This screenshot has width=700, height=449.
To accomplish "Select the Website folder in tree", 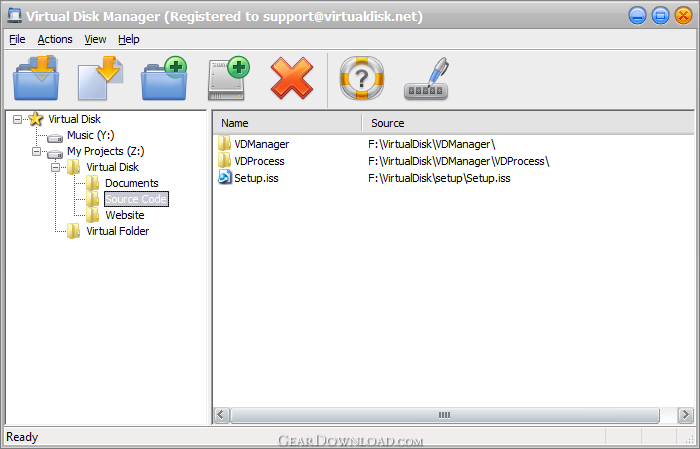I will pos(125,215).
